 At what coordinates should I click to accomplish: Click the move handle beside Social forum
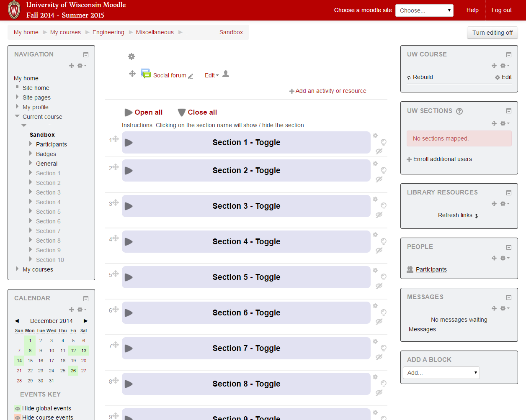point(132,74)
